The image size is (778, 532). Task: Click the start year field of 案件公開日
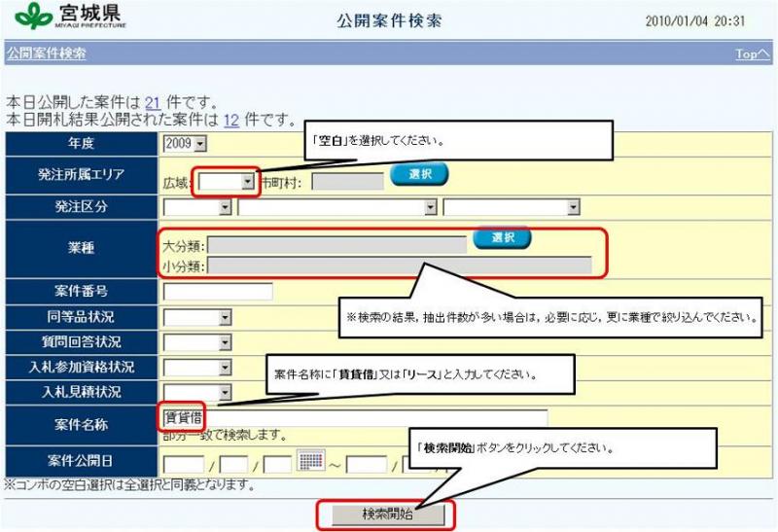[184, 466]
